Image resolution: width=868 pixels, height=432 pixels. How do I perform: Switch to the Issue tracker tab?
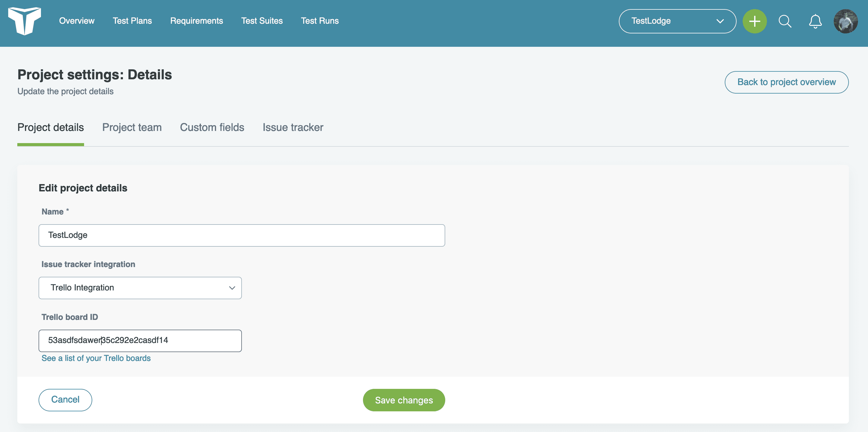coord(293,128)
